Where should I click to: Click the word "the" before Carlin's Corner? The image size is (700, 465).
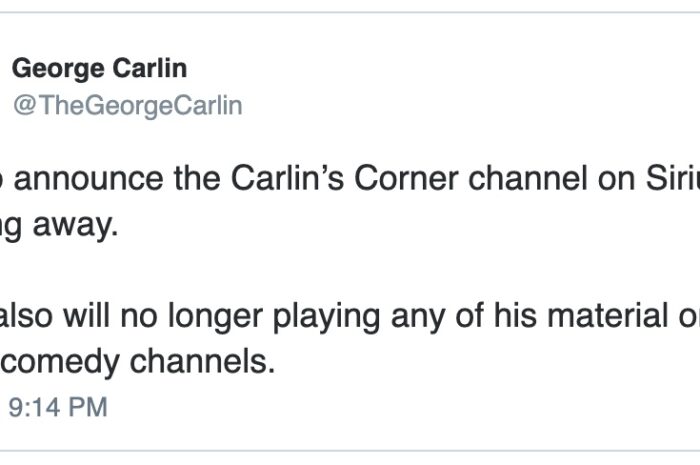(197, 179)
